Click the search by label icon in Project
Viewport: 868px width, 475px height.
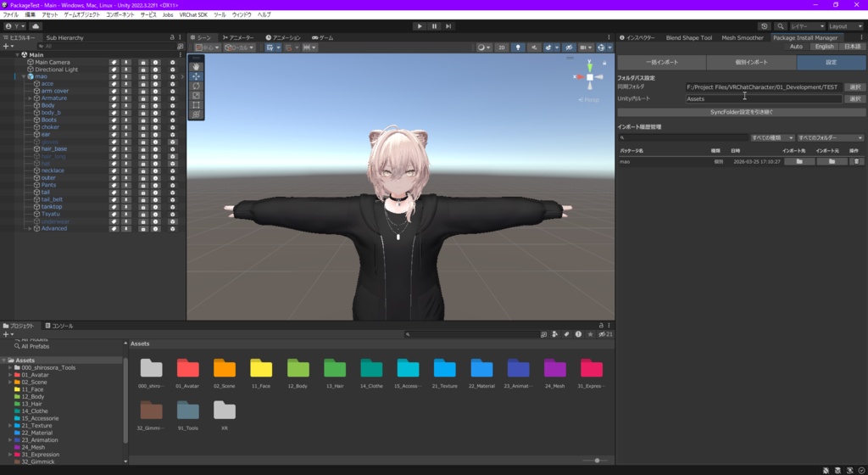[x=566, y=334]
